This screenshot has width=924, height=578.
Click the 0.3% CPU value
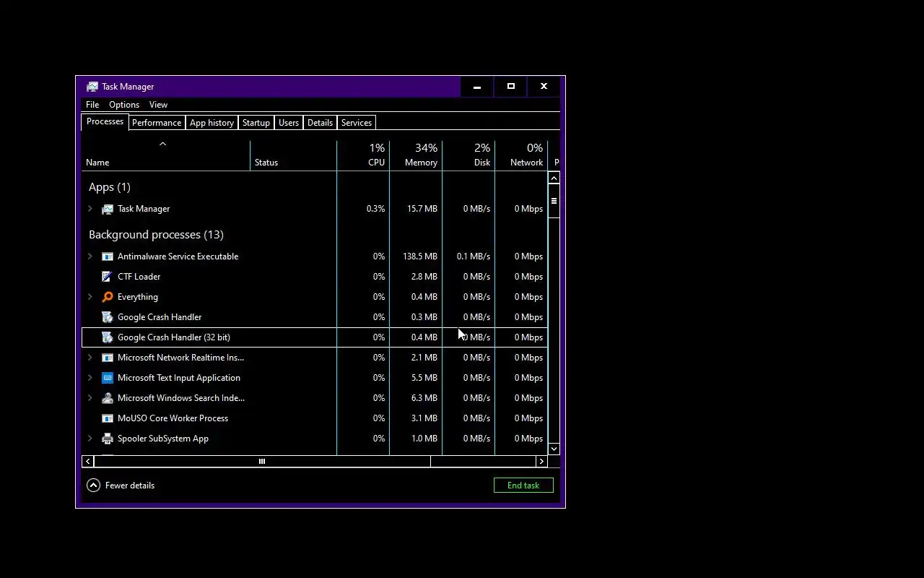[x=375, y=209]
